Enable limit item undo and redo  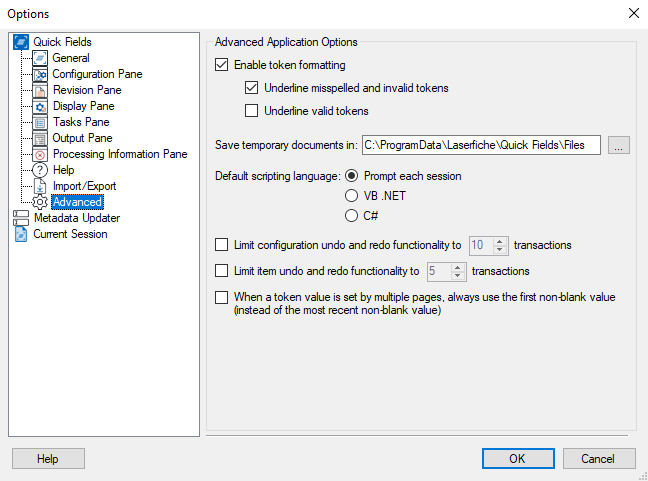[222, 271]
